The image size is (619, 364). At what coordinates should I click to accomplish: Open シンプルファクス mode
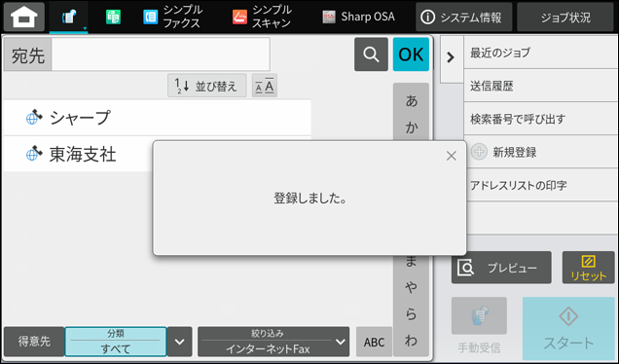(x=172, y=17)
